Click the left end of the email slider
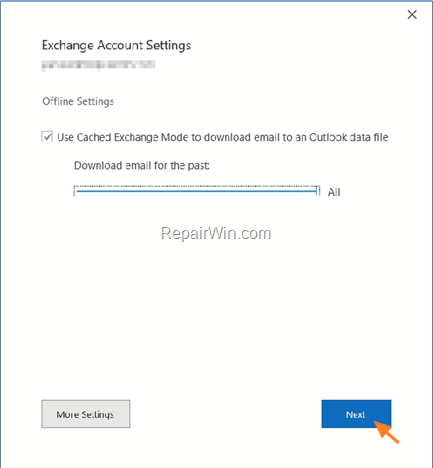 (77, 191)
